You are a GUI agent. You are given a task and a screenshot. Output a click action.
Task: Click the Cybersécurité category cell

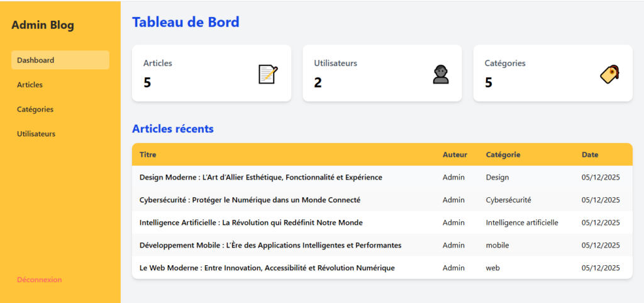[508, 200]
